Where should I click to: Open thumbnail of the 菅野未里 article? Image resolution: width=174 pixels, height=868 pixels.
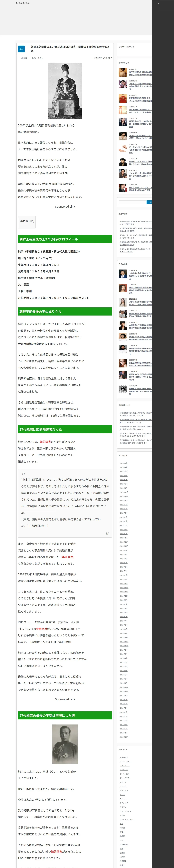point(123,389)
